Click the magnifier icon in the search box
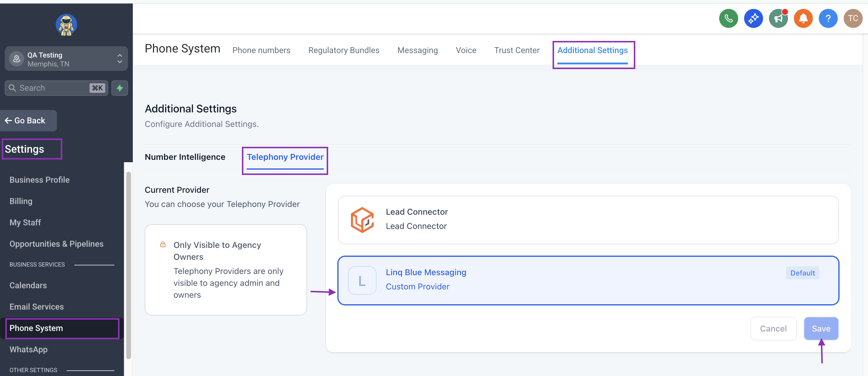Screen dimensions: 868x376 tap(12, 88)
